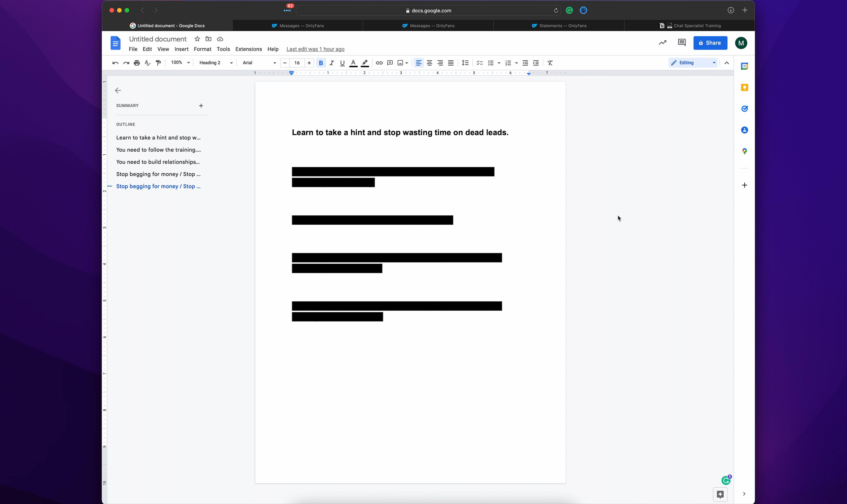
Task: Toggle italic formatting
Action: (x=331, y=63)
